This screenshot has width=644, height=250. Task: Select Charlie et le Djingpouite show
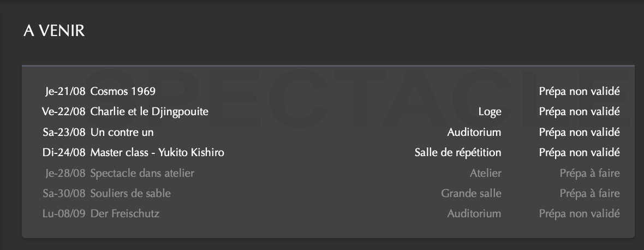pyautogui.click(x=149, y=112)
